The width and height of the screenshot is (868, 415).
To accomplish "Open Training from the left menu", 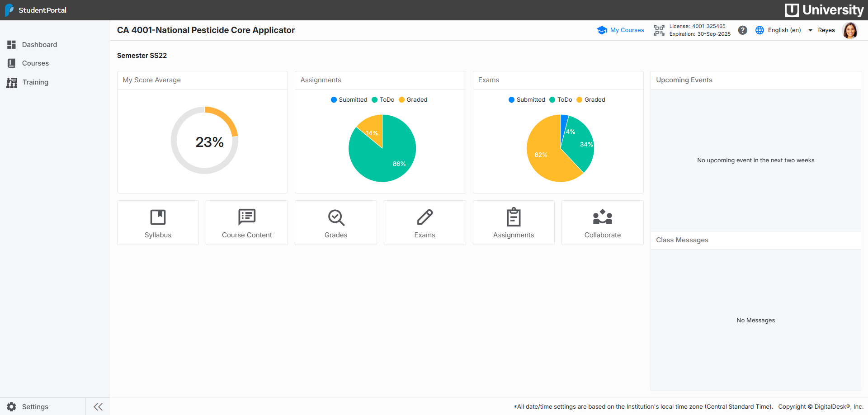I will 35,82.
